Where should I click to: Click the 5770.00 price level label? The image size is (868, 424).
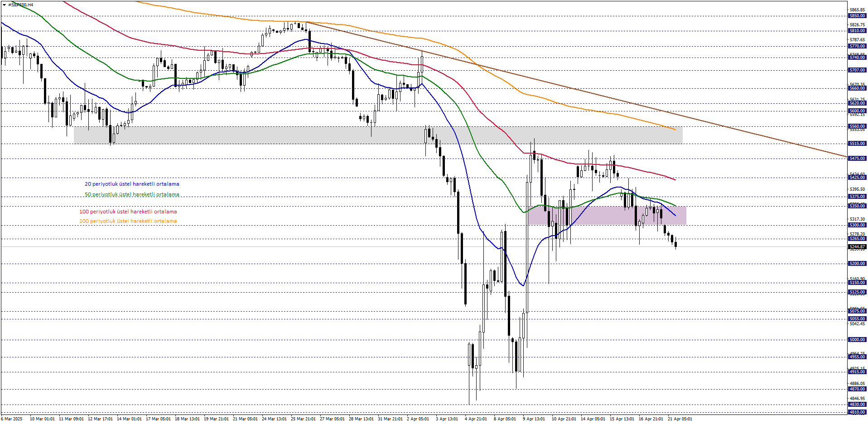(x=857, y=46)
